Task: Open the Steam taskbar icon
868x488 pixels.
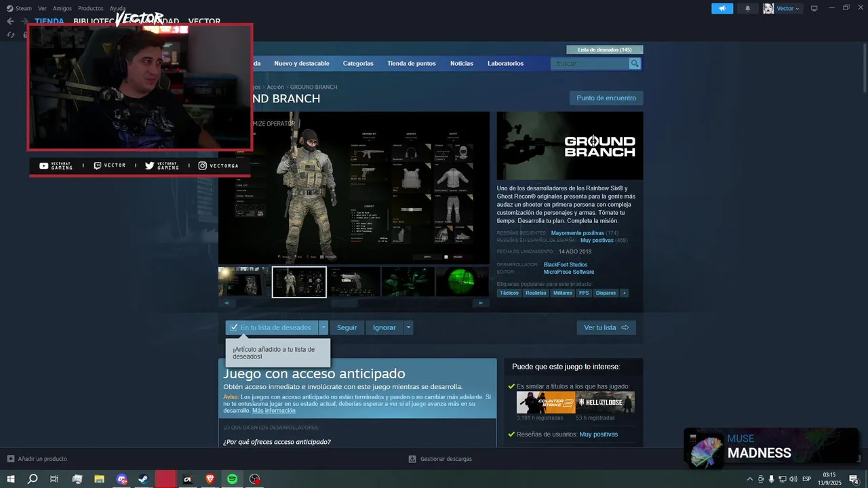Action: click(143, 479)
